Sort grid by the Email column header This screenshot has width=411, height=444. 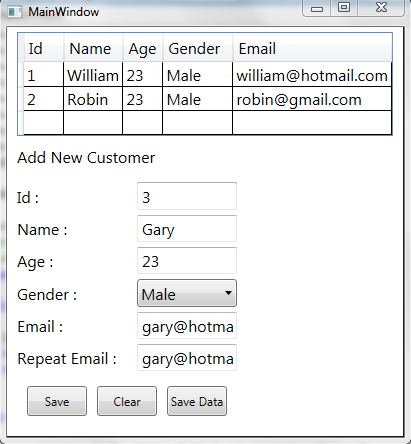click(x=312, y=48)
